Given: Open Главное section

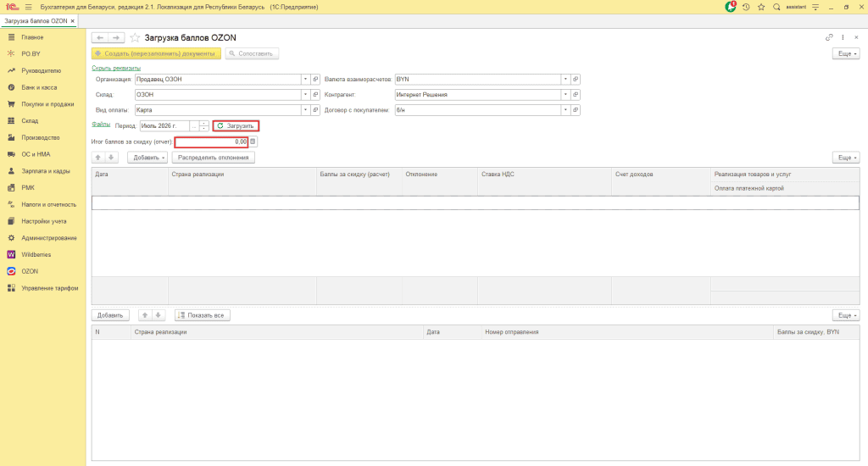Looking at the screenshot, I should click(32, 37).
